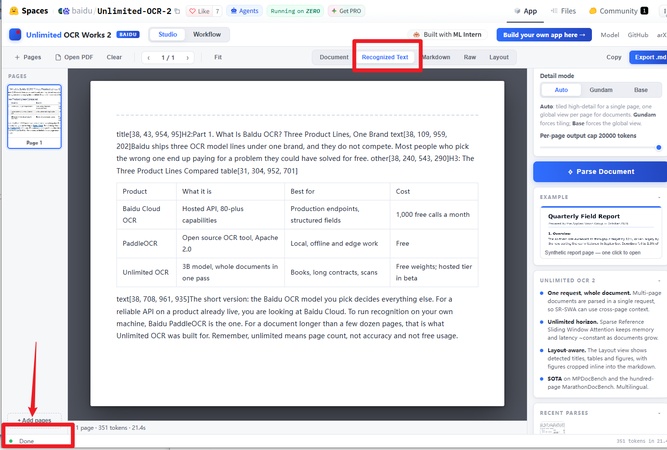Open the GitHub link
The image size is (667, 450).
click(x=638, y=35)
